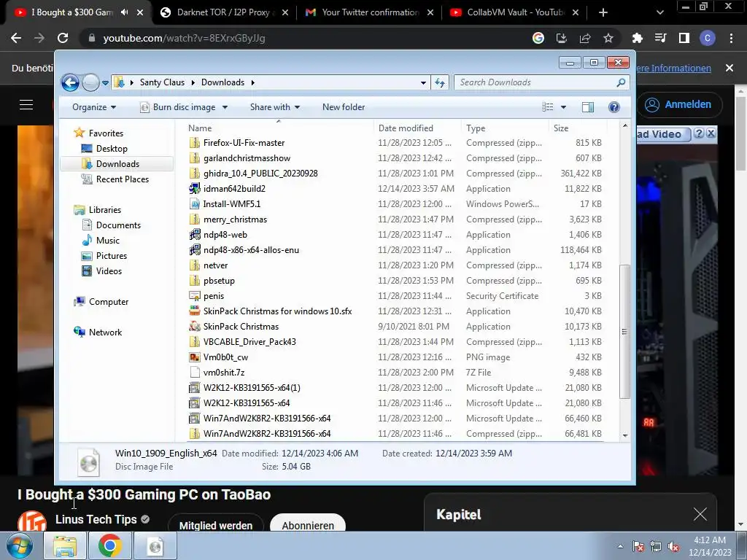Mute audio icon on first tab
Screen dimensions: 747x560
coord(124,12)
